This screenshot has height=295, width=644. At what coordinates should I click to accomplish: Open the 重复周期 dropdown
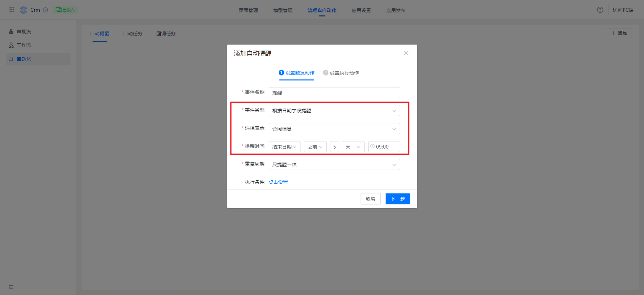pyautogui.click(x=334, y=165)
